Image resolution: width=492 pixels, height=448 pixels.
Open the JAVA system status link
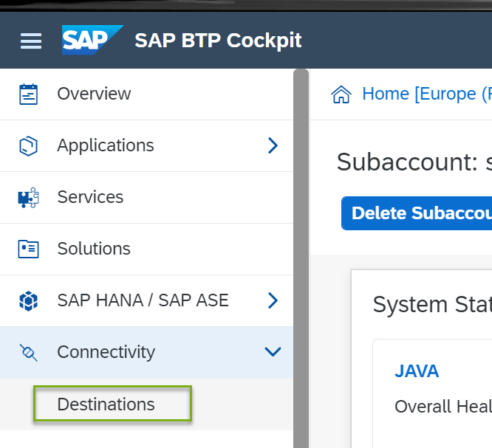coord(417,371)
